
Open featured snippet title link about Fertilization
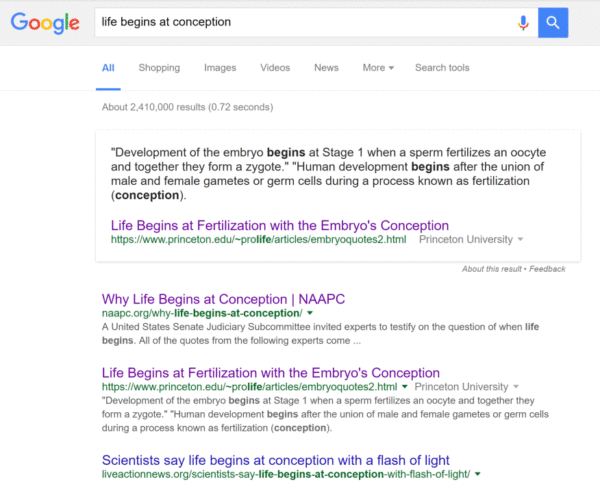point(280,225)
